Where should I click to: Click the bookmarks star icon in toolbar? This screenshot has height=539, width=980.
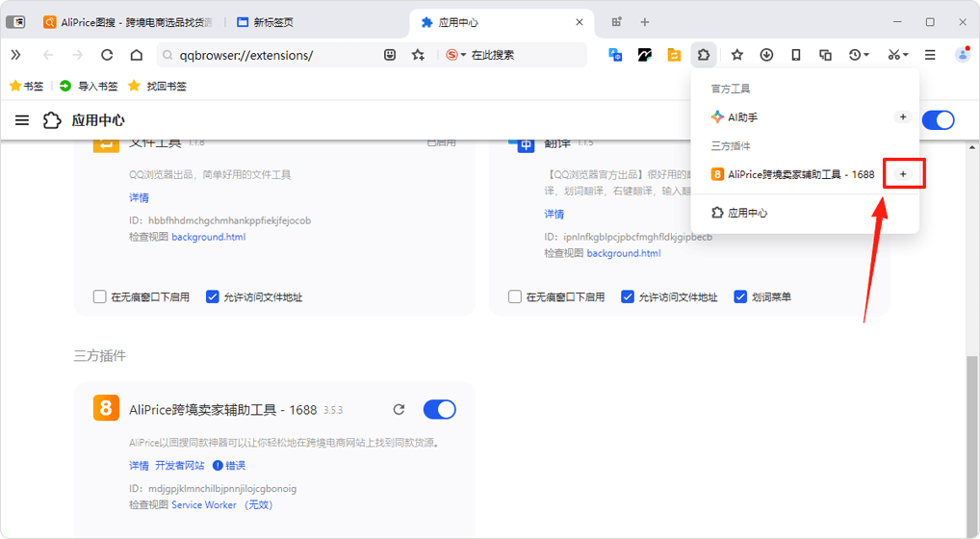(736, 55)
